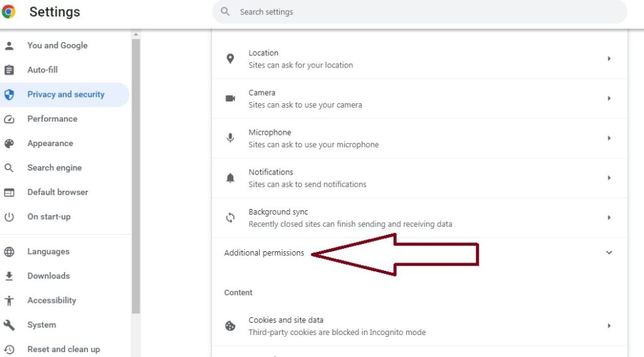Click into the Search settings field

coord(419,12)
